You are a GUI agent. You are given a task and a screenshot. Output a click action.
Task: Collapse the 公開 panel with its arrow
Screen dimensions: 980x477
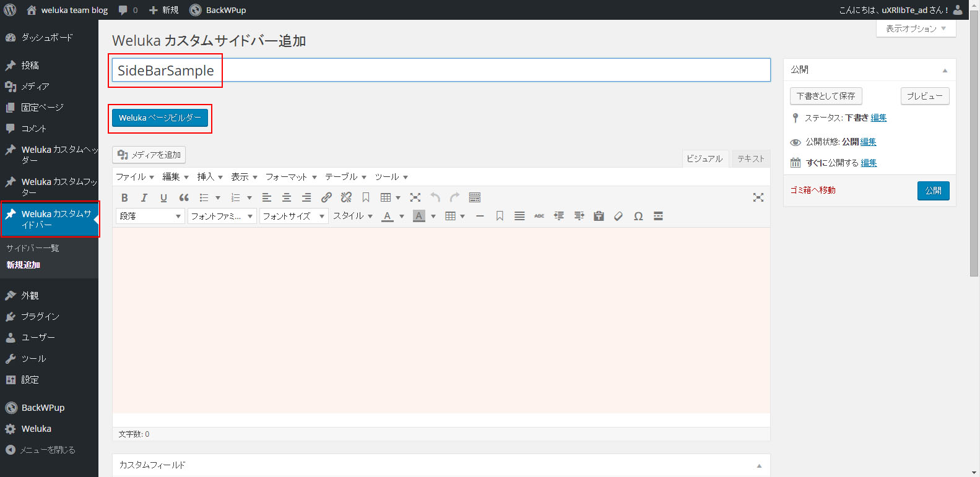coord(945,70)
